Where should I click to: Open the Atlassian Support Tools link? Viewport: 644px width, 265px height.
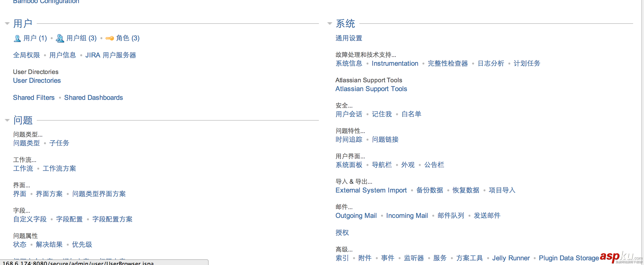(x=371, y=89)
